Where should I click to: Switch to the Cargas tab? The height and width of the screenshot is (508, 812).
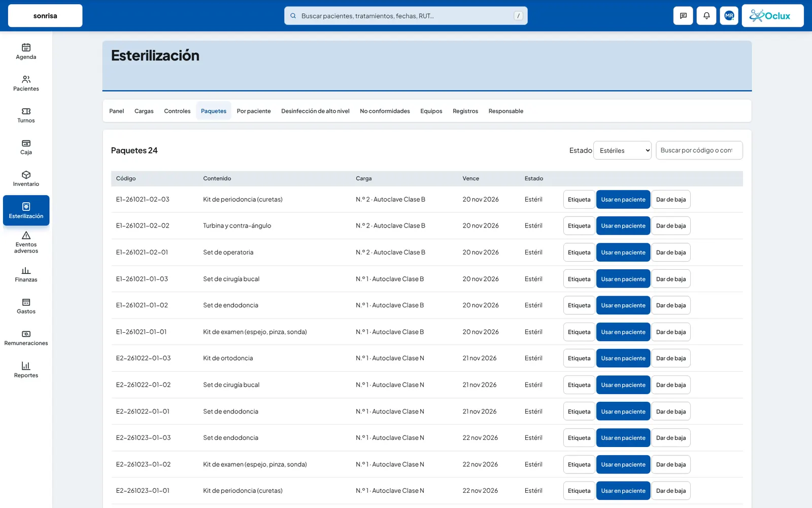tap(144, 111)
